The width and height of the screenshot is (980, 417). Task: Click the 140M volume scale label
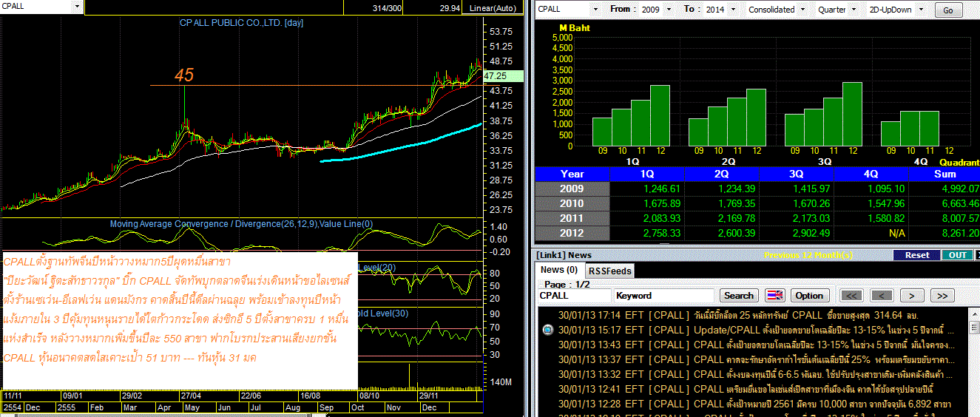click(x=501, y=382)
